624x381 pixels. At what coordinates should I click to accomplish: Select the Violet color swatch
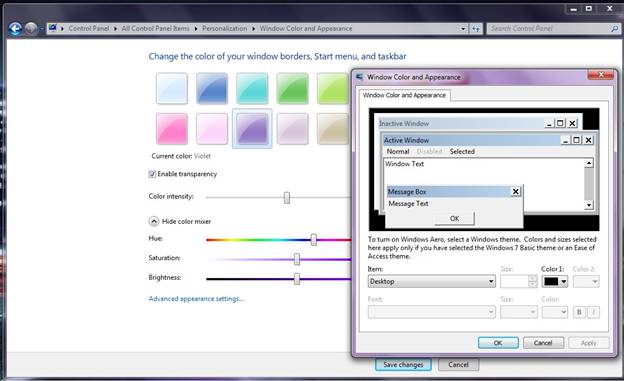pyautogui.click(x=252, y=129)
